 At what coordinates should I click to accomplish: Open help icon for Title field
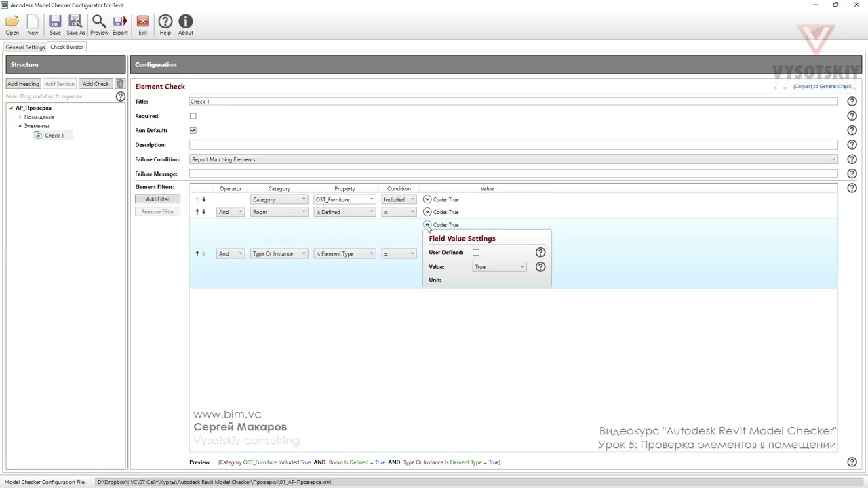point(852,102)
